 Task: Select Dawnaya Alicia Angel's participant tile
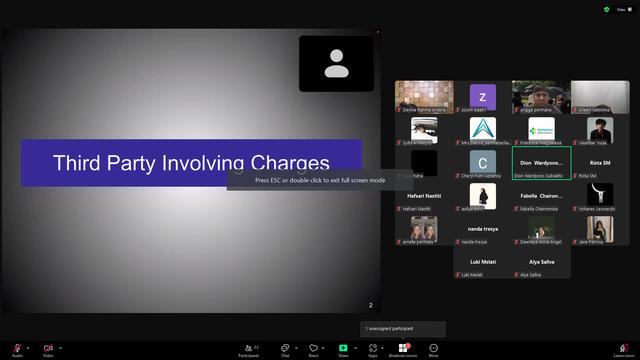click(x=541, y=229)
